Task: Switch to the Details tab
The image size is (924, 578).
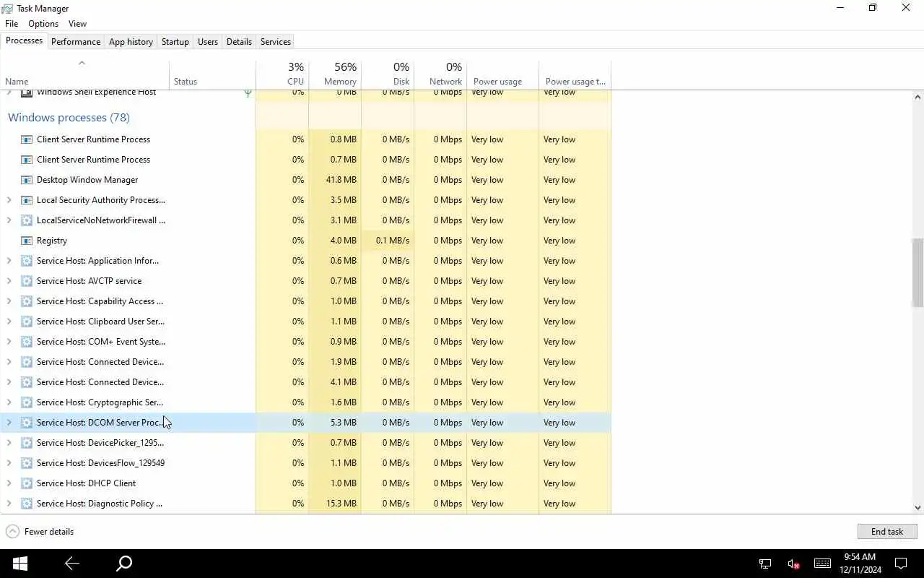Action: 239,42
